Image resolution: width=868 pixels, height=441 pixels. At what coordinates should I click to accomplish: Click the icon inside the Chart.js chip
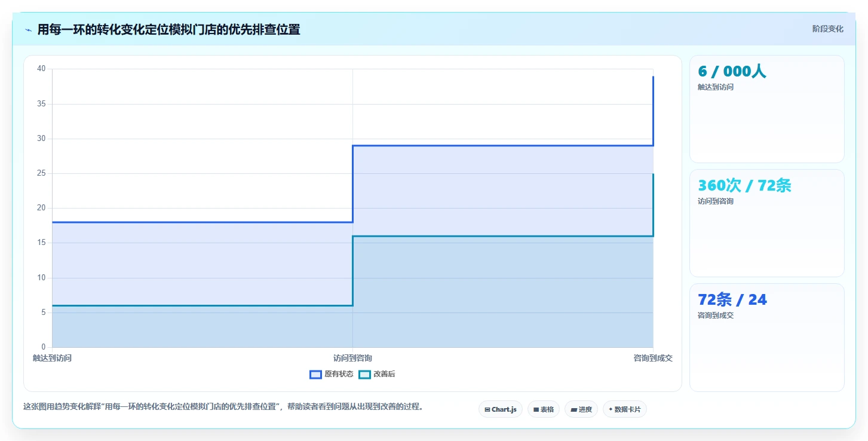pos(487,410)
